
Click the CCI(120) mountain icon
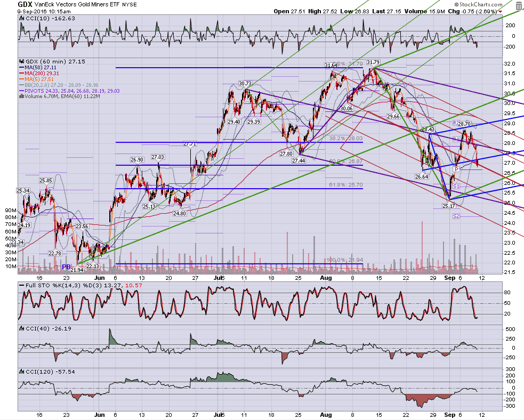click(x=21, y=371)
